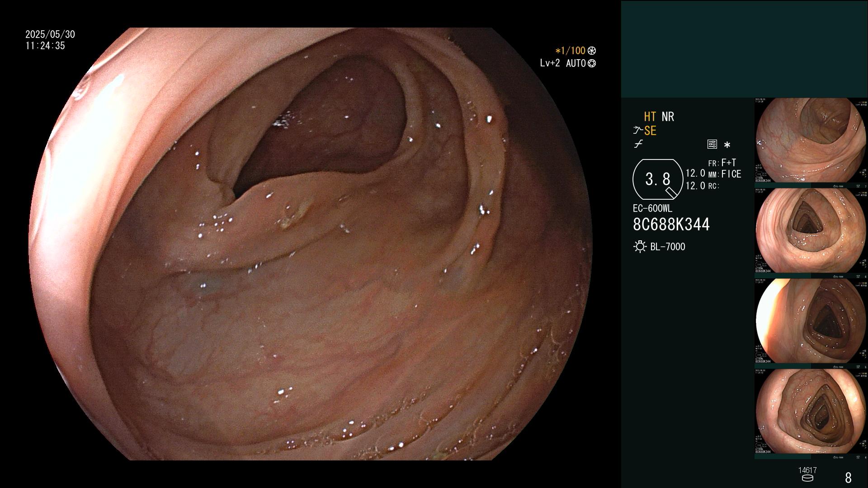Click the settings sliders icon
The height and width of the screenshot is (488, 868).
click(712, 144)
